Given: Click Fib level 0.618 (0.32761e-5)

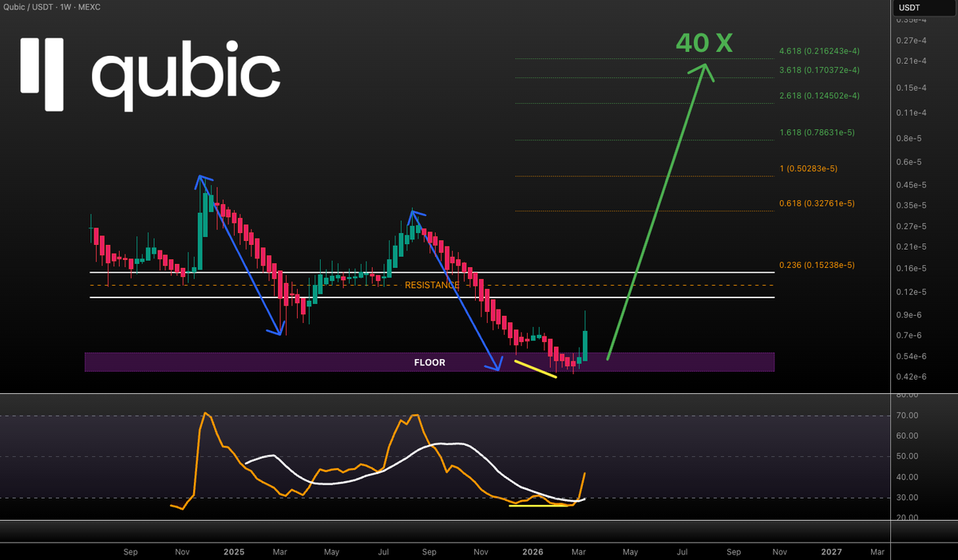Looking at the screenshot, I should 817,203.
